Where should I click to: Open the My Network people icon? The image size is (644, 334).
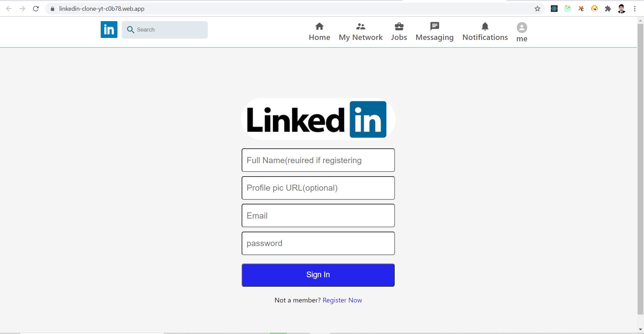(x=361, y=27)
